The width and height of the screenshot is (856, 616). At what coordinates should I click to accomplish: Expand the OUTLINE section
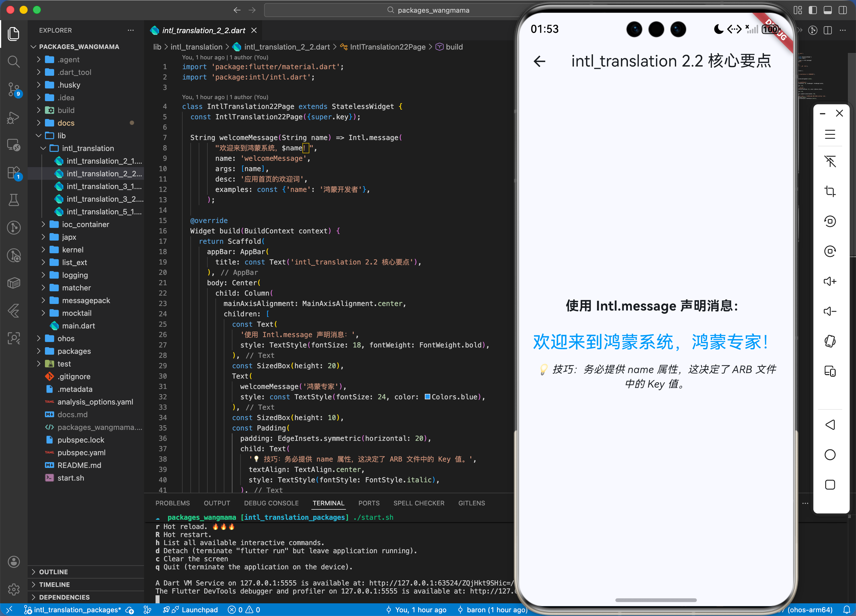coord(86,572)
